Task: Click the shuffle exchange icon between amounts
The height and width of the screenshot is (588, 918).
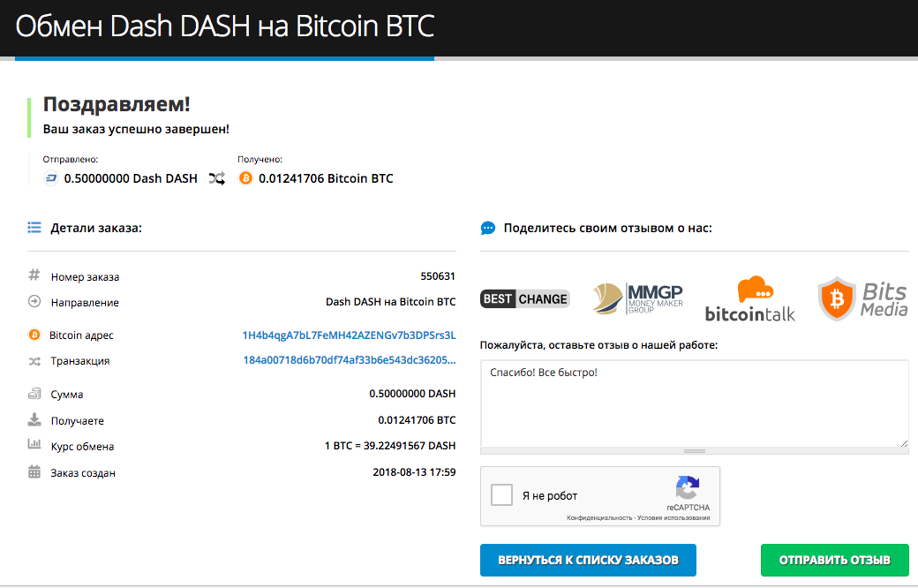Action: (217, 178)
